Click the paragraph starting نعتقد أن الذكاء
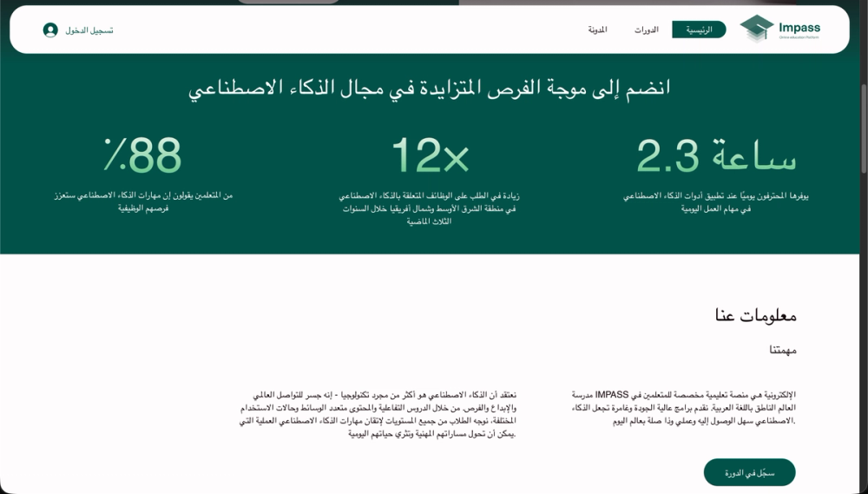This screenshot has width=868, height=494. tap(378, 414)
